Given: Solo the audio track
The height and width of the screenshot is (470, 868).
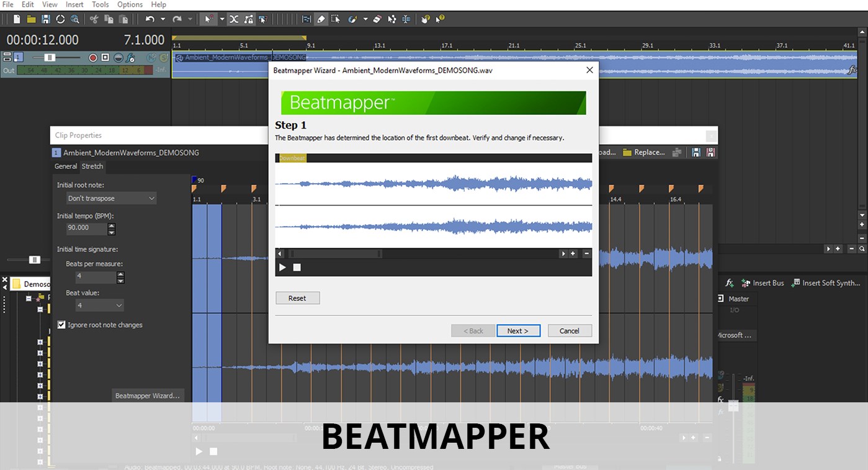Looking at the screenshot, I should click(163, 57).
